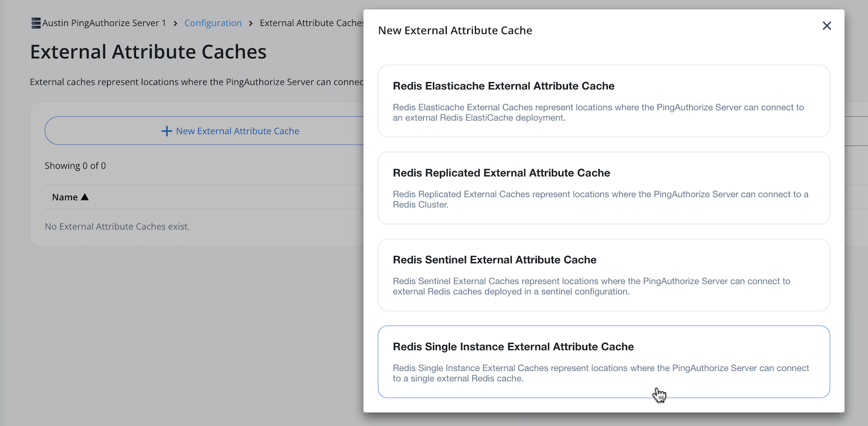Click the Redis Replicated description mentioning Redis Cluster
This screenshot has width=868, height=426.
point(600,199)
